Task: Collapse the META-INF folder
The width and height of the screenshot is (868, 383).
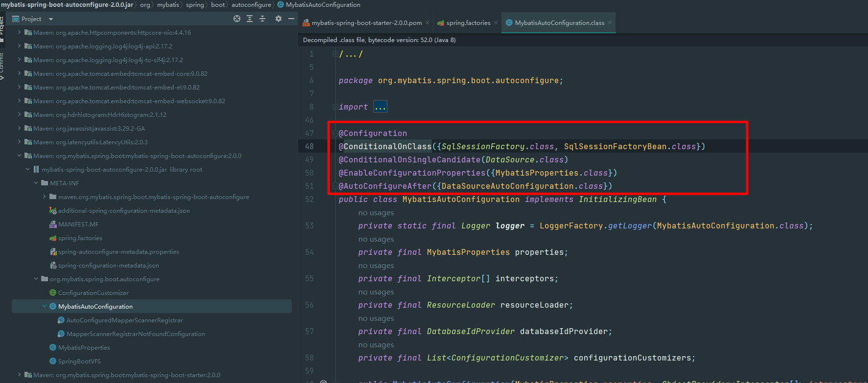Action: point(36,183)
